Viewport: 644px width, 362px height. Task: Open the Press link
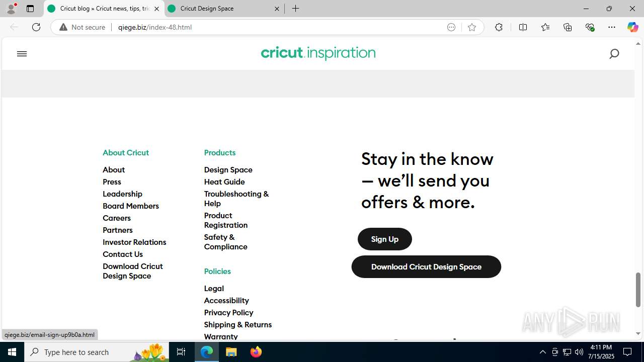click(x=112, y=182)
